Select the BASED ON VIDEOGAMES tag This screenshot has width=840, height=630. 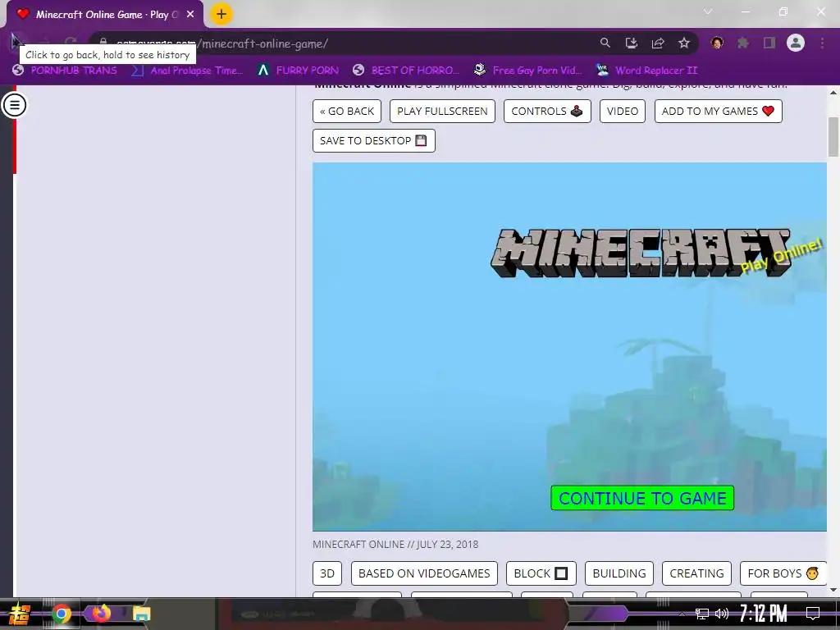[x=424, y=573]
